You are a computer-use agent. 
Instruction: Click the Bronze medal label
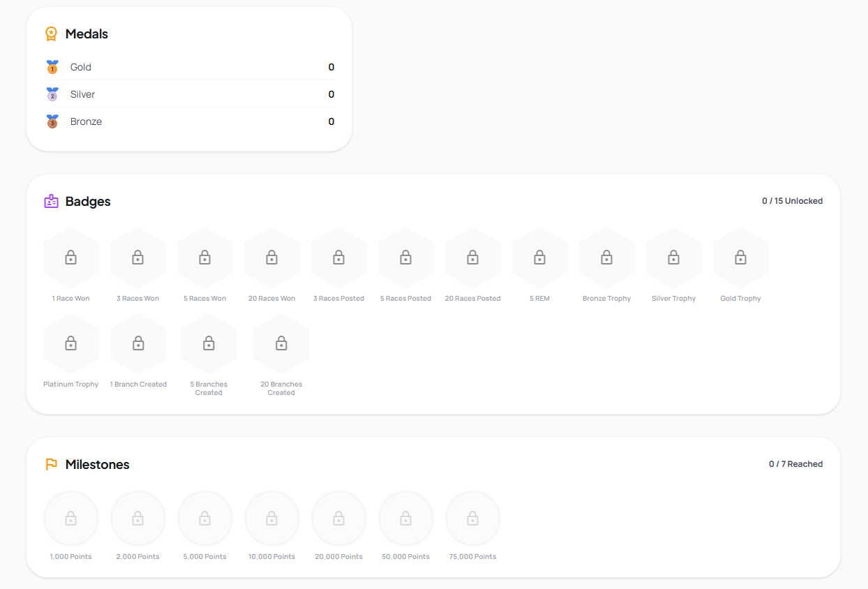pos(86,121)
